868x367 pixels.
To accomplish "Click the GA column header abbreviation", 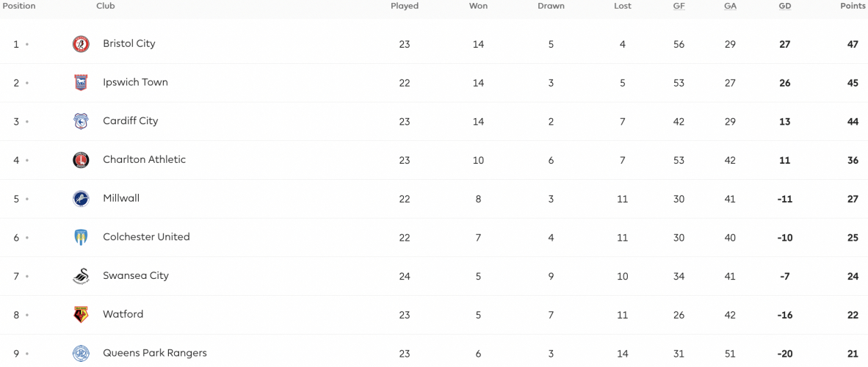I will (x=730, y=7).
